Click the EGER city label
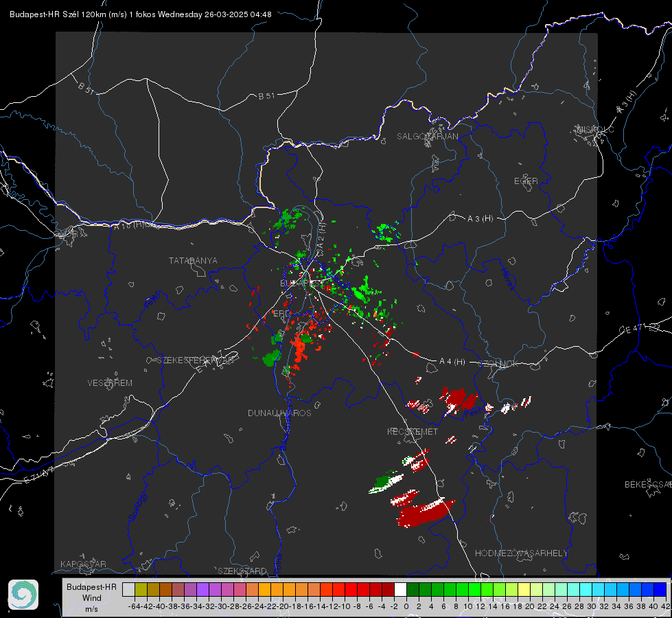The height and width of the screenshot is (618, 672). (526, 181)
